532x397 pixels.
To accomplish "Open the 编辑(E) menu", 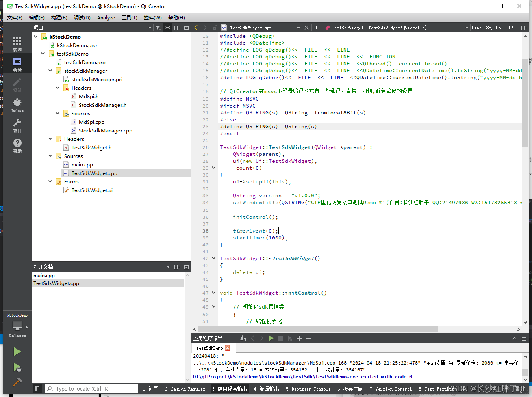I will coord(37,17).
